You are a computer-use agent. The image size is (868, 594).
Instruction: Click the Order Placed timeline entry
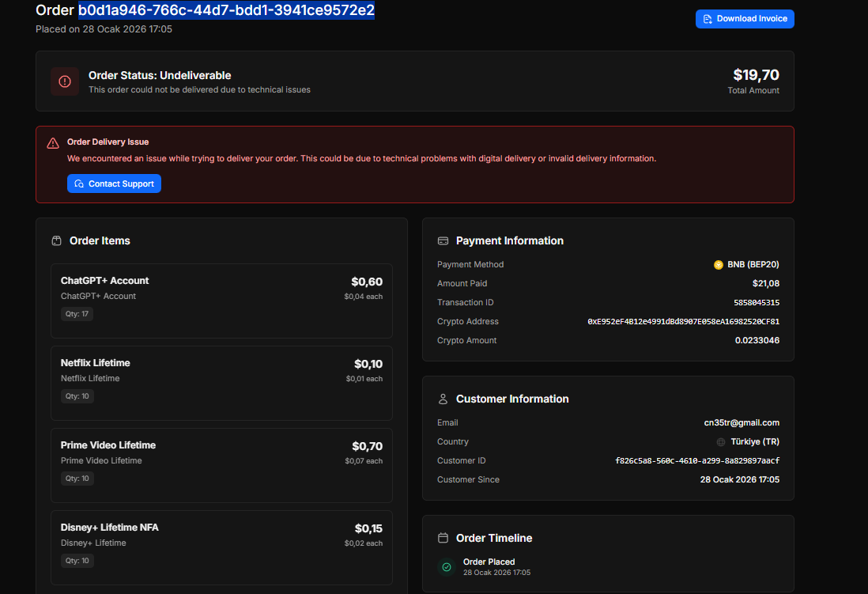pyautogui.click(x=496, y=567)
